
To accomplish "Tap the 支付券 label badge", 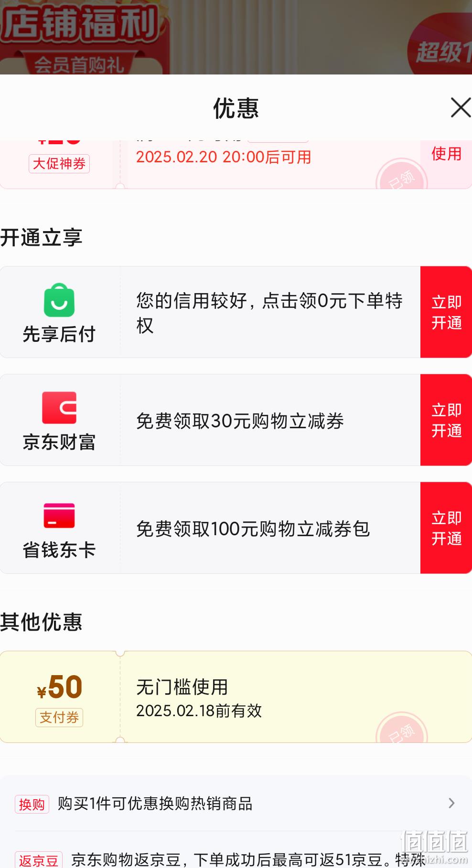I will coord(59,717).
